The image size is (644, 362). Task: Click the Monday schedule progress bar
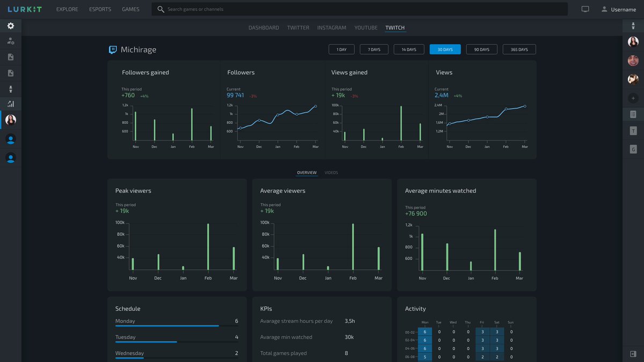pos(177,326)
